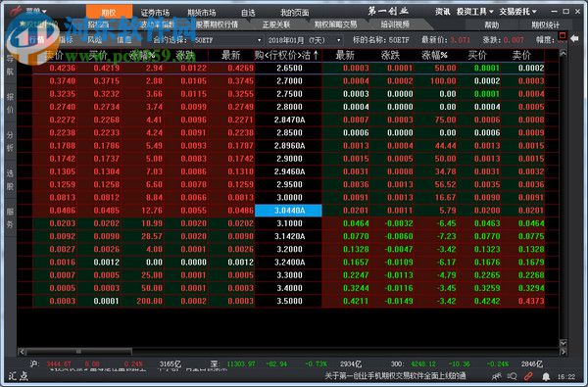588x387 pixels.
Task: Click the back arrow icon at top right
Action: pyautogui.click(x=574, y=38)
